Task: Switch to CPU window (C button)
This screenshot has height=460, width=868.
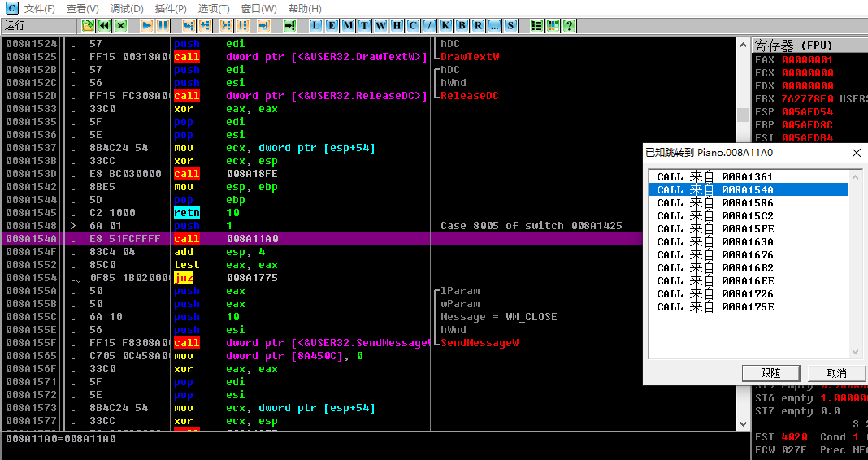Action: [x=413, y=25]
